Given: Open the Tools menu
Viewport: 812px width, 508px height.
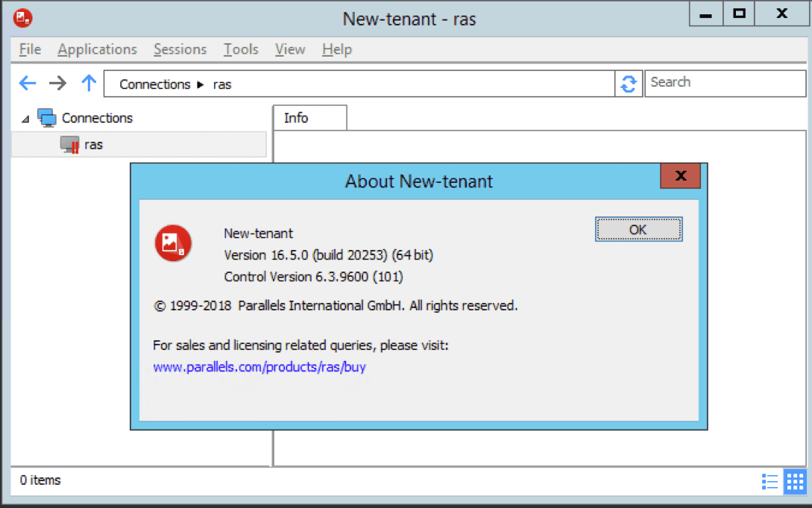Looking at the screenshot, I should click(x=241, y=49).
